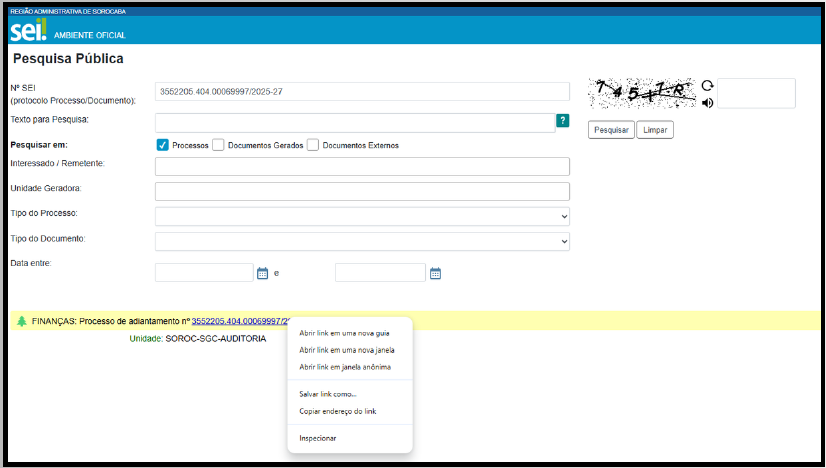
Task: Open the search text help icon
Action: click(563, 121)
